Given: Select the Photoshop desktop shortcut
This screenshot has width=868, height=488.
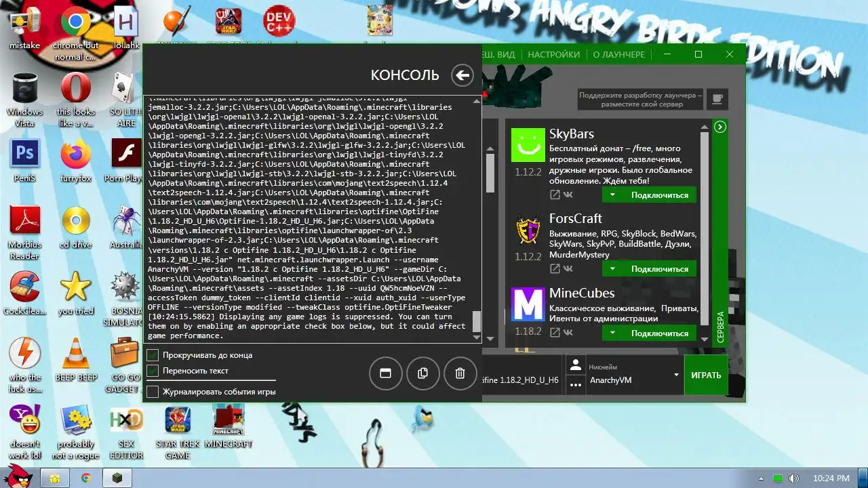Looking at the screenshot, I should (x=24, y=161).
